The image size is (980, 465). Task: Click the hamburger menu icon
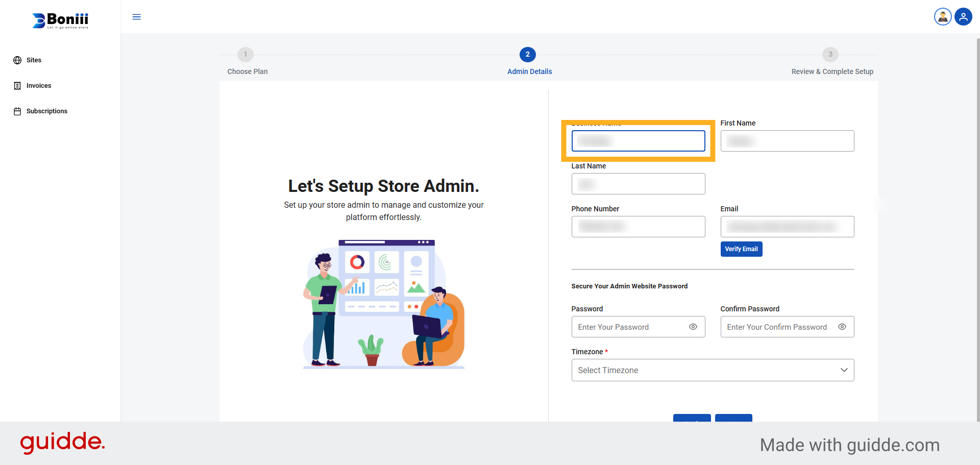tap(136, 17)
